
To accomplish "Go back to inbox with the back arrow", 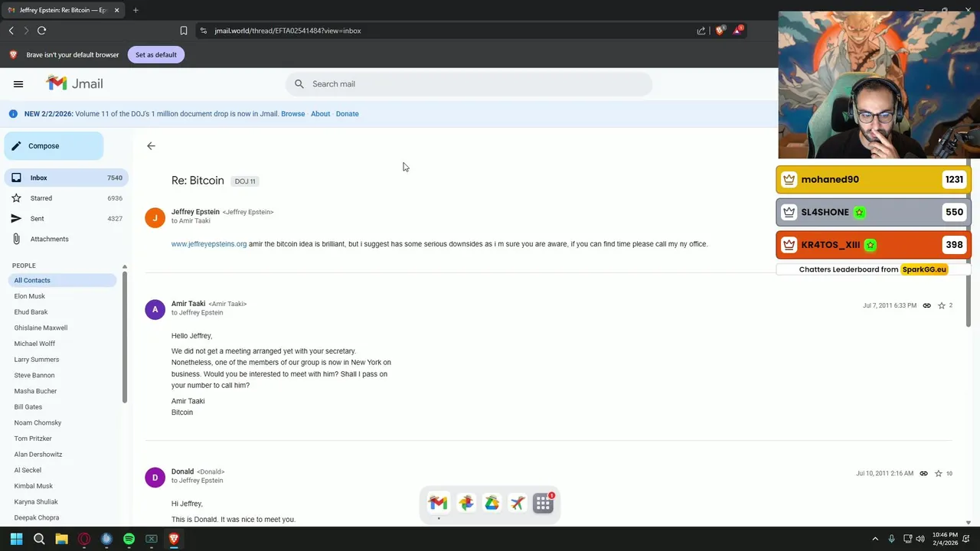I will [151, 145].
